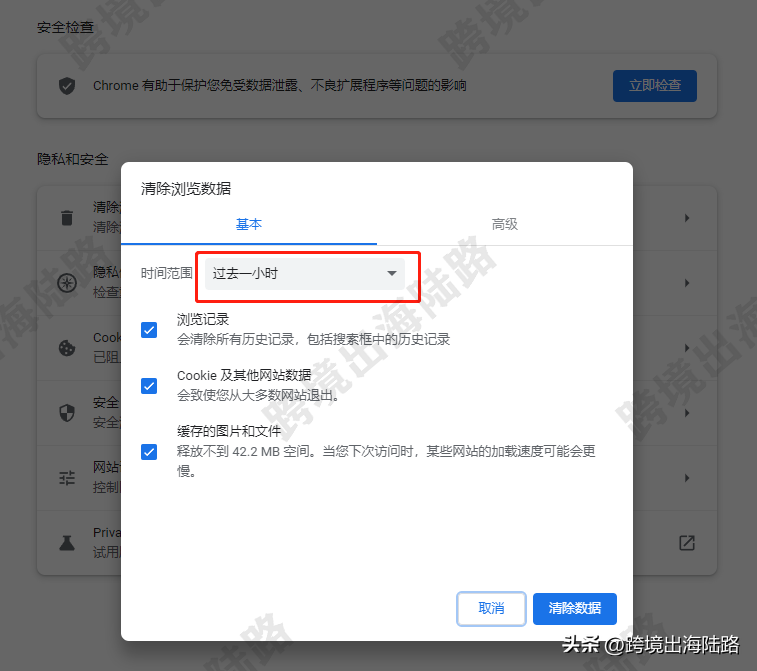Switch to the 基本 tab
The width and height of the screenshot is (757, 671).
coord(249,224)
